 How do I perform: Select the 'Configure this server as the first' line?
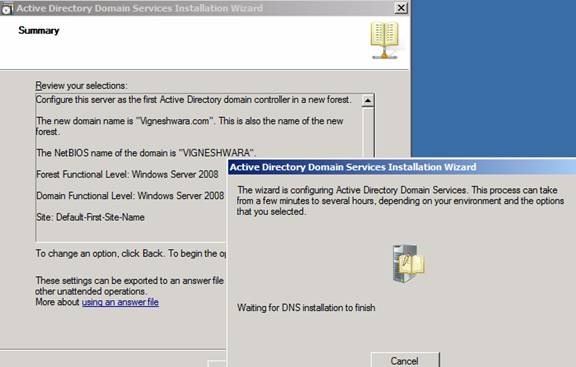193,100
